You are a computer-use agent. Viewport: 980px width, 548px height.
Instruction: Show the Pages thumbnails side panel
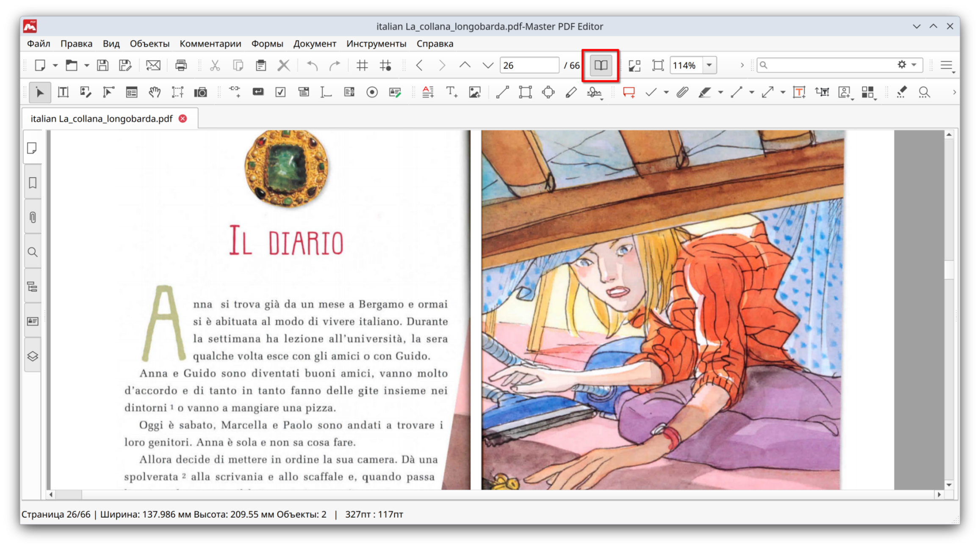click(33, 148)
